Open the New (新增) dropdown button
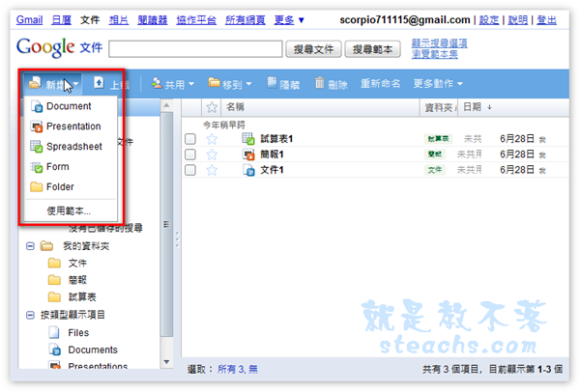This screenshot has width=580, height=392. tap(53, 84)
